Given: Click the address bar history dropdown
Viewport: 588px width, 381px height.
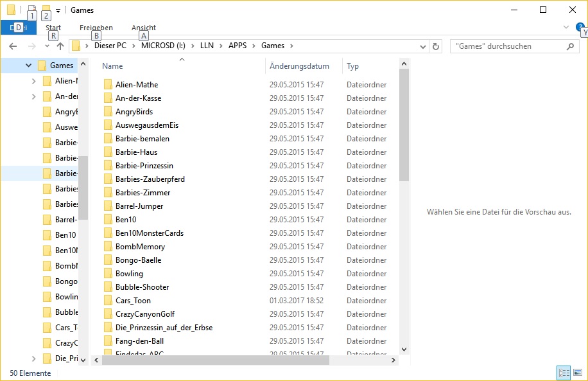Looking at the screenshot, I should coord(422,46).
